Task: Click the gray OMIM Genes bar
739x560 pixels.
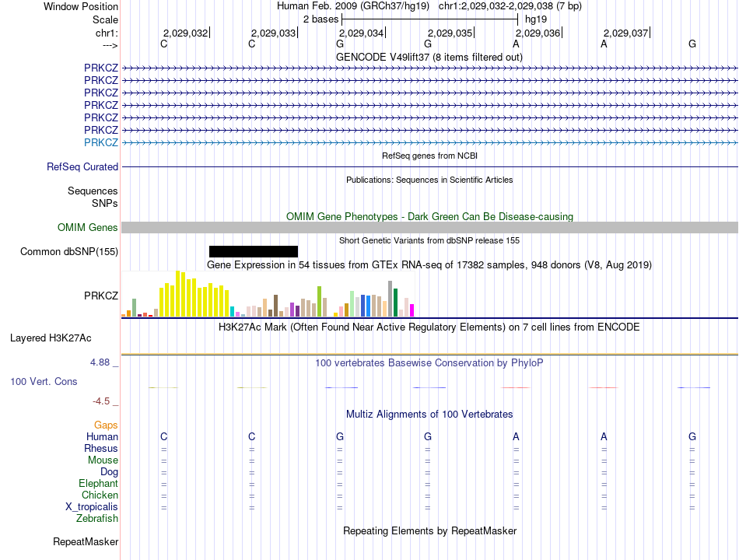Action: (429, 227)
